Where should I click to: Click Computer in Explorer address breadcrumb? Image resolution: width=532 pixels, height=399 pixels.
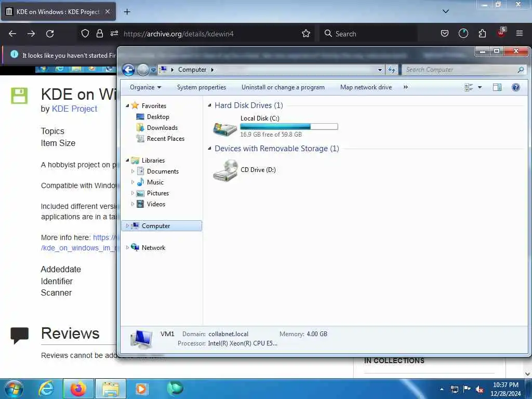click(192, 70)
